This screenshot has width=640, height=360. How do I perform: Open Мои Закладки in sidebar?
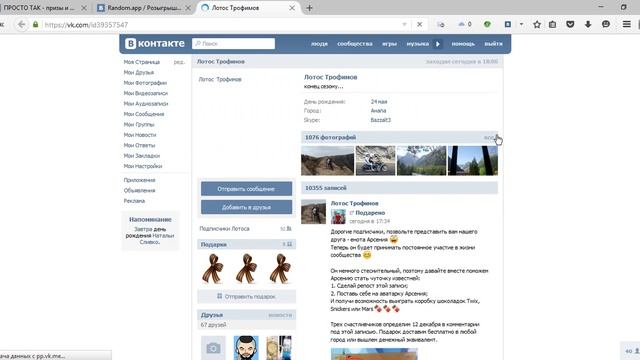pyautogui.click(x=142, y=156)
